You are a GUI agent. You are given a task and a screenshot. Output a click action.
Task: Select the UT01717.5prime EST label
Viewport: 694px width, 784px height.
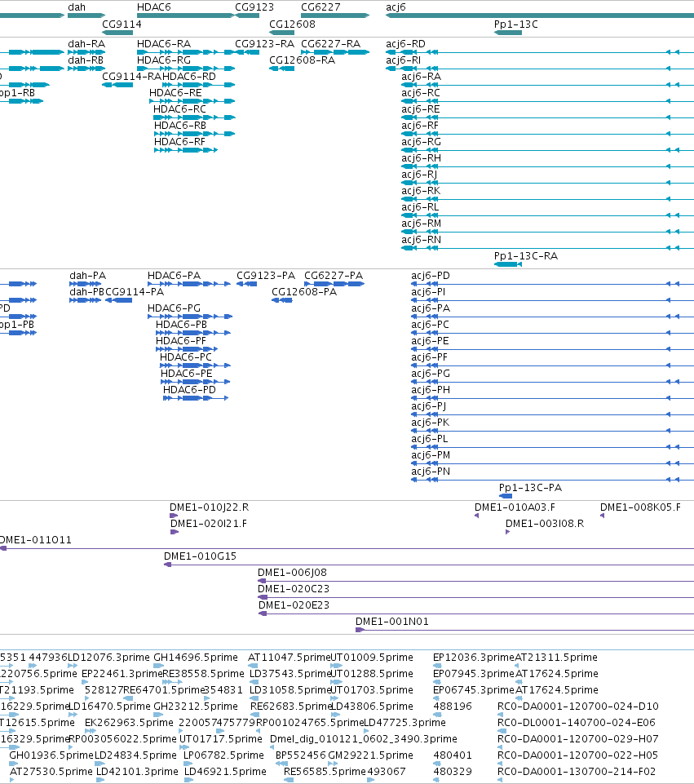(x=221, y=738)
